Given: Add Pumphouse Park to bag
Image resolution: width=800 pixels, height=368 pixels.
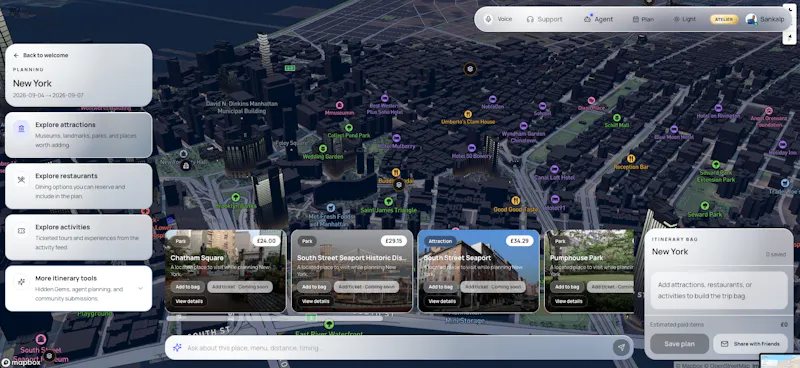Looking at the screenshot, I should (x=566, y=287).
